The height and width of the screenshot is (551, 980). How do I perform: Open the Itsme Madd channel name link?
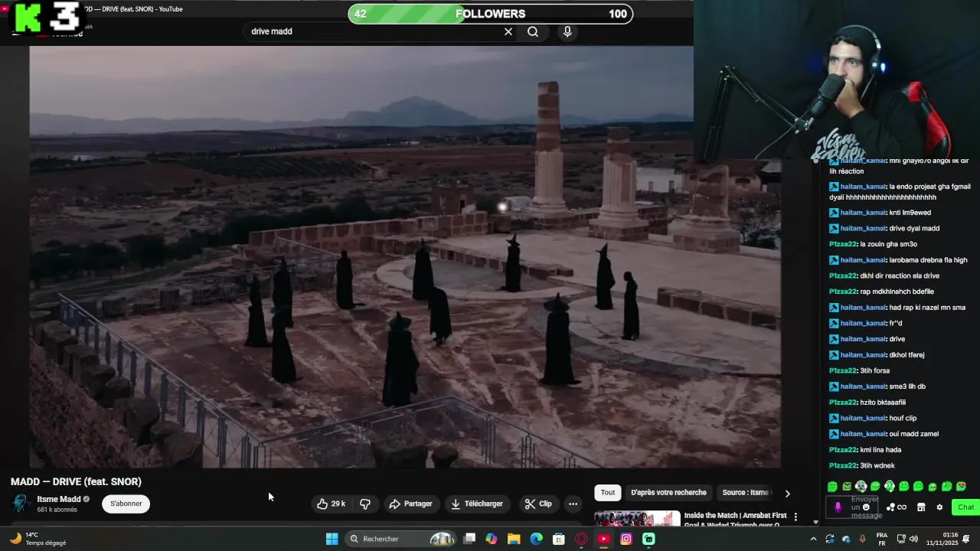pos(59,499)
